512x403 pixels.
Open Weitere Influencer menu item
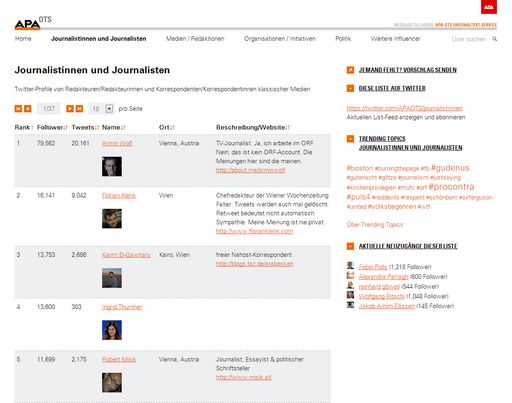(395, 39)
